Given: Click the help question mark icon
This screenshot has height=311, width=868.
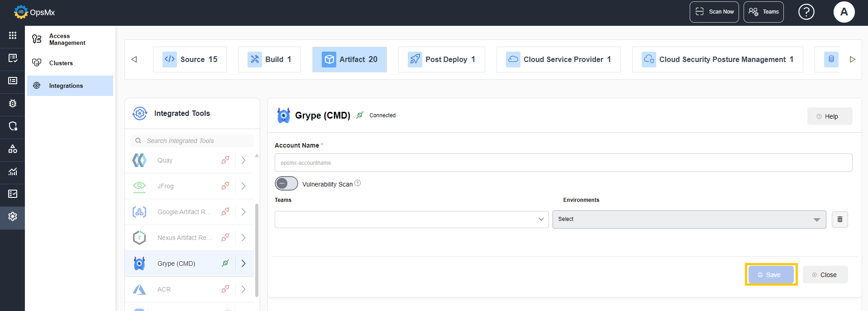Looking at the screenshot, I should click(x=806, y=12).
